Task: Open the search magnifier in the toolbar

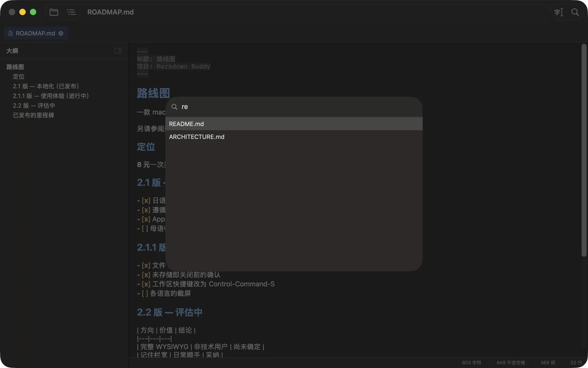Action: point(575,12)
